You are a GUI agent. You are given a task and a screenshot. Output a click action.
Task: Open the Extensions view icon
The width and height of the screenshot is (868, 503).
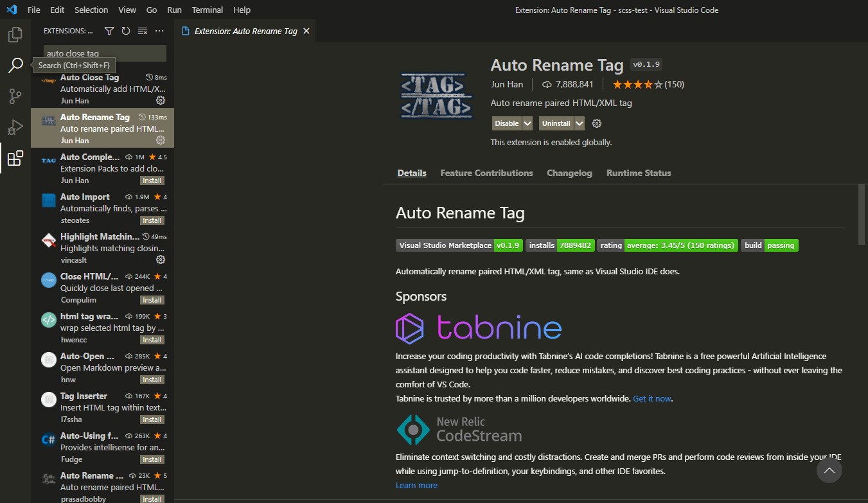click(x=15, y=158)
